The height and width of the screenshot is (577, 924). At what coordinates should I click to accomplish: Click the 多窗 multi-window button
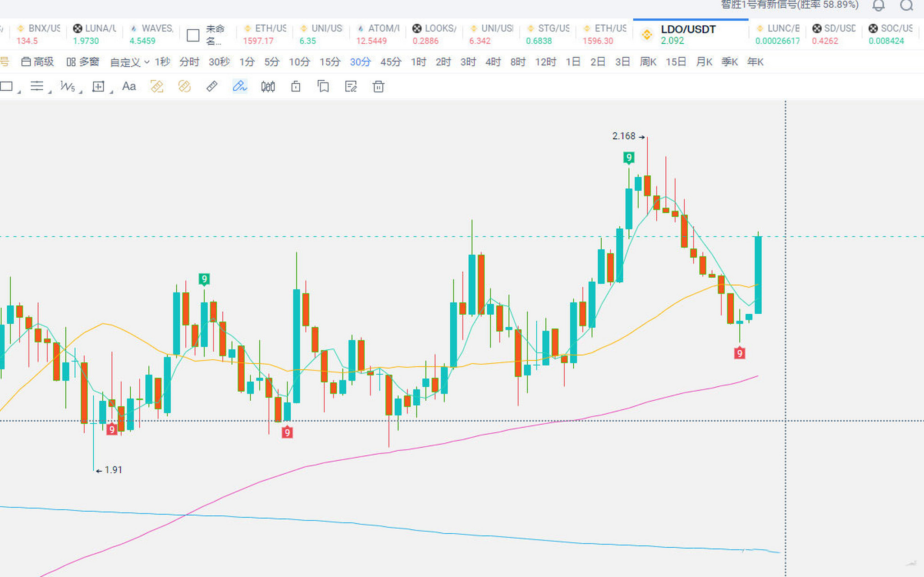coord(83,62)
